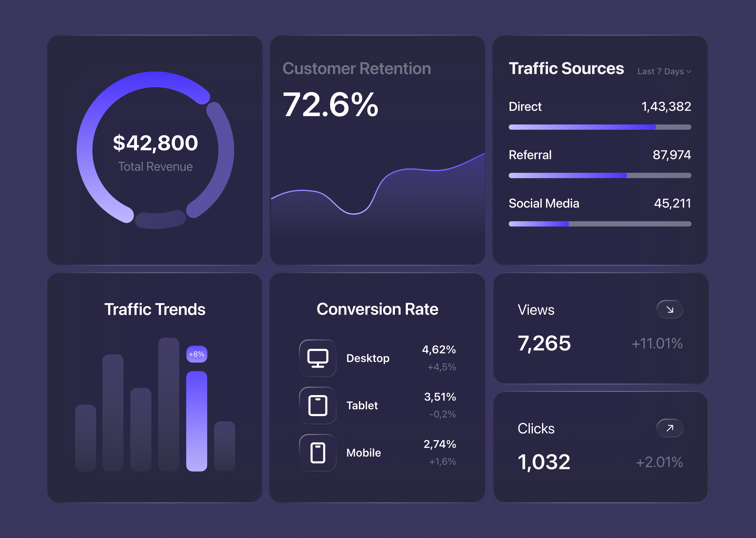Click the outward arrow icon on the Clicks card
The image size is (756, 538).
[x=670, y=428]
